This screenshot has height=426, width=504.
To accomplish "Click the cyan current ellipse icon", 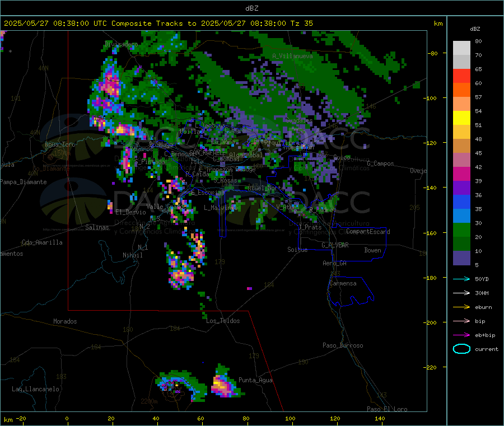I will coord(461,349).
